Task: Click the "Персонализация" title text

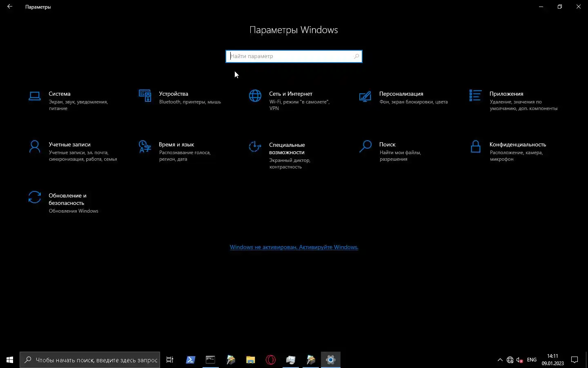Action: [x=401, y=94]
